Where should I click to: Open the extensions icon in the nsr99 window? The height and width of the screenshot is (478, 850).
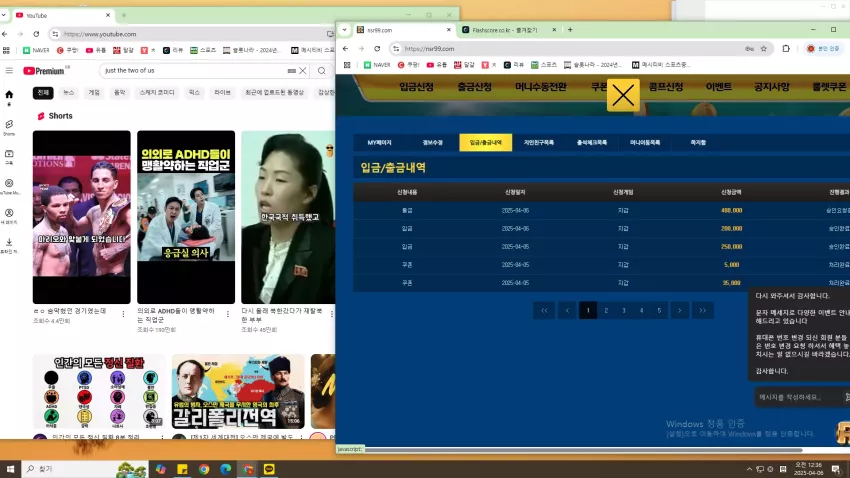(x=786, y=48)
